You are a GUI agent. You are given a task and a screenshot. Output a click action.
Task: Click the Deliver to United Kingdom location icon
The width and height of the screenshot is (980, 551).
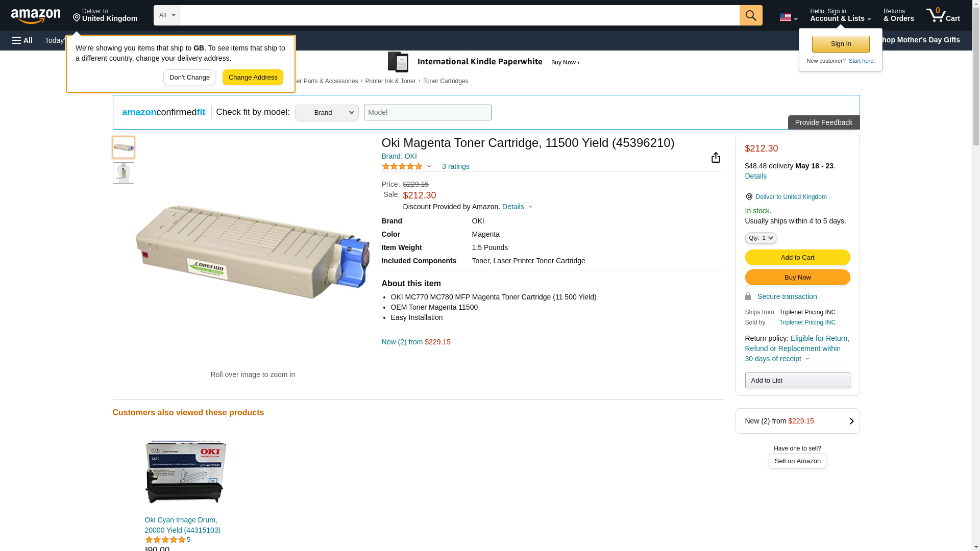749,197
